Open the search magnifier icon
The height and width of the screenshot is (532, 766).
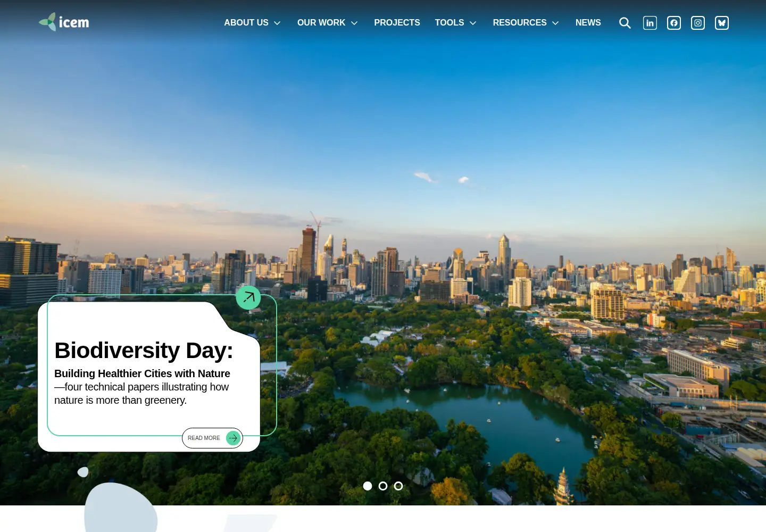[625, 23]
